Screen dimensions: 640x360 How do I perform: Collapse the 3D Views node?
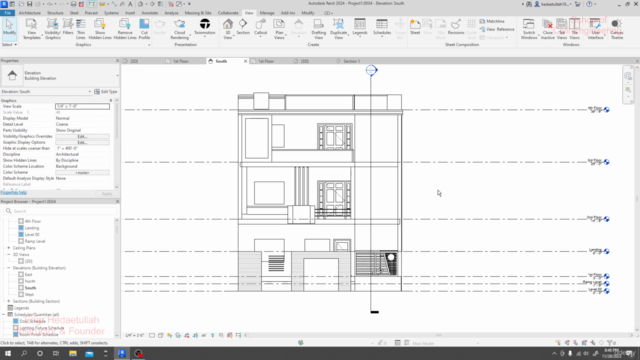coord(9,254)
